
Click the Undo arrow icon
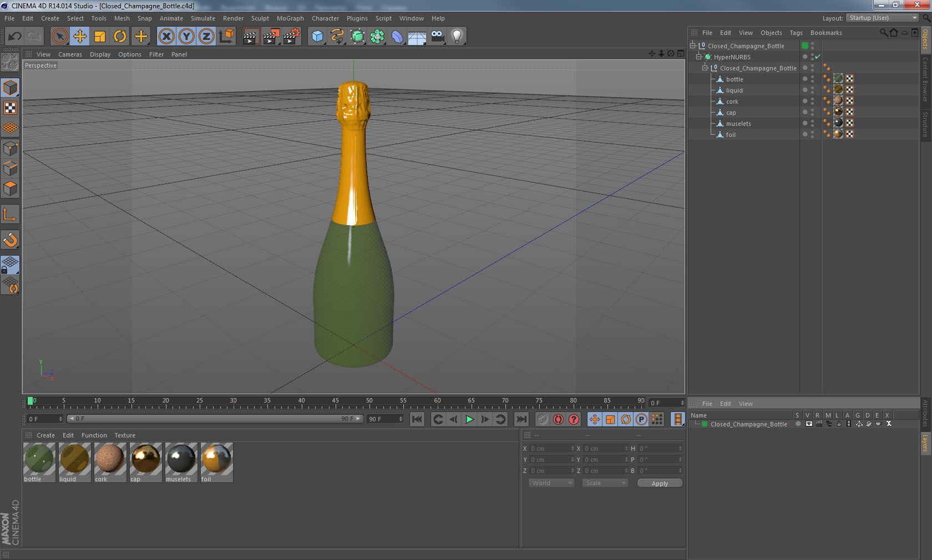click(15, 37)
